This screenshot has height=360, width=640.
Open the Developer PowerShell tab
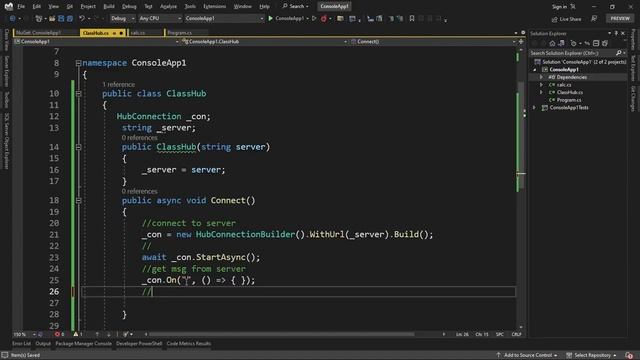pyautogui.click(x=139, y=344)
